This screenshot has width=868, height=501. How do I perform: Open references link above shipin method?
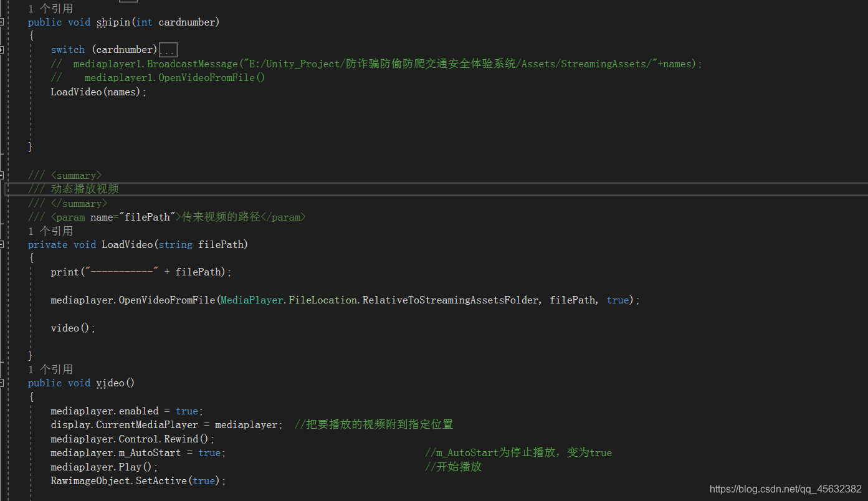(50, 9)
